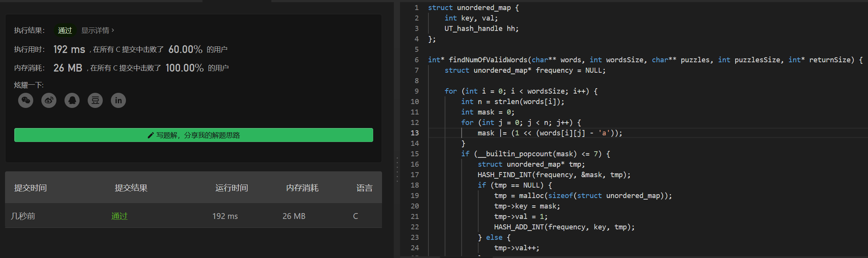Click the 内存消耗 column header
The width and height of the screenshot is (868, 258).
302,188
